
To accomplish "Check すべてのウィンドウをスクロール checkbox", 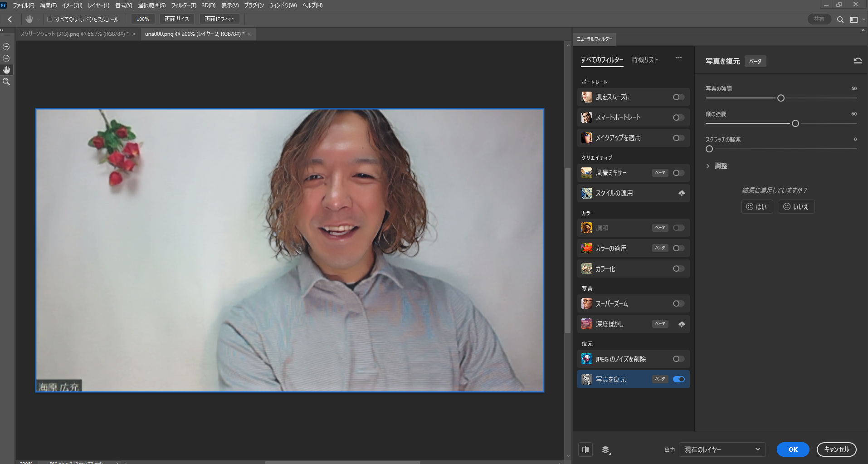I will (50, 20).
